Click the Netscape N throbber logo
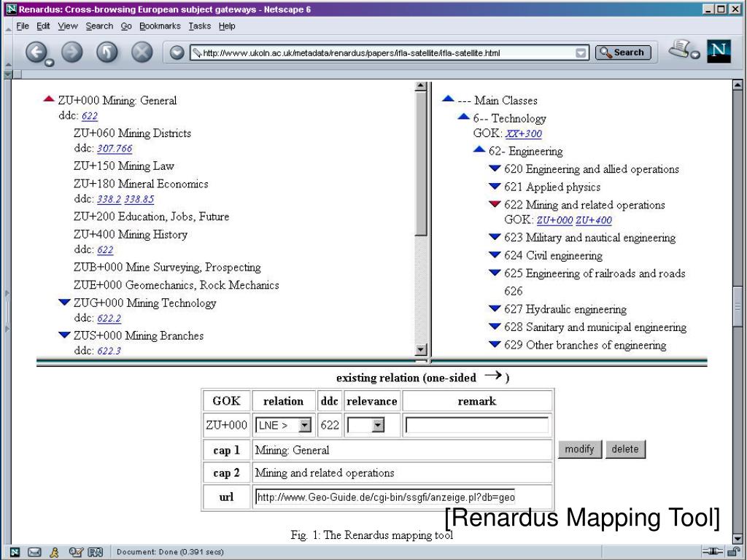747x560 pixels. 719,52
